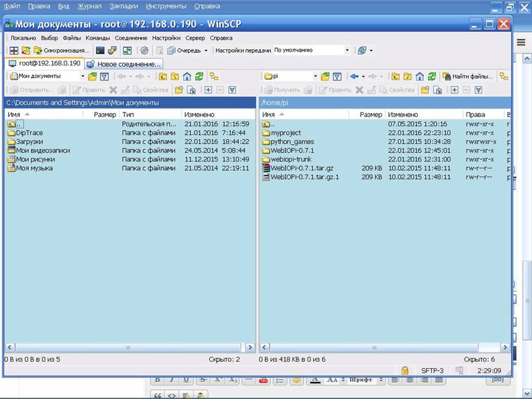The height and width of the screenshot is (399, 532).
Task: Click local panel open directory icon
Action: [93, 76]
